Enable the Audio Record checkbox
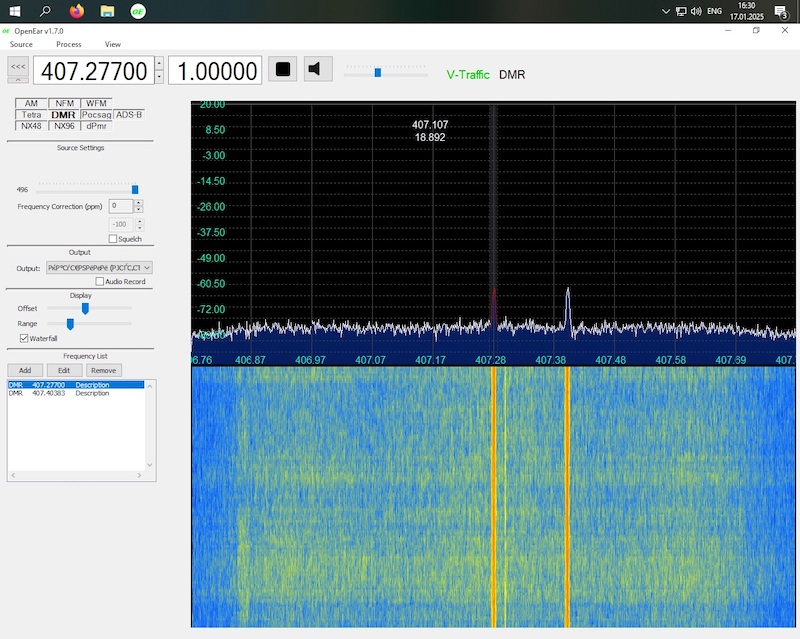800x639 pixels. point(100,282)
